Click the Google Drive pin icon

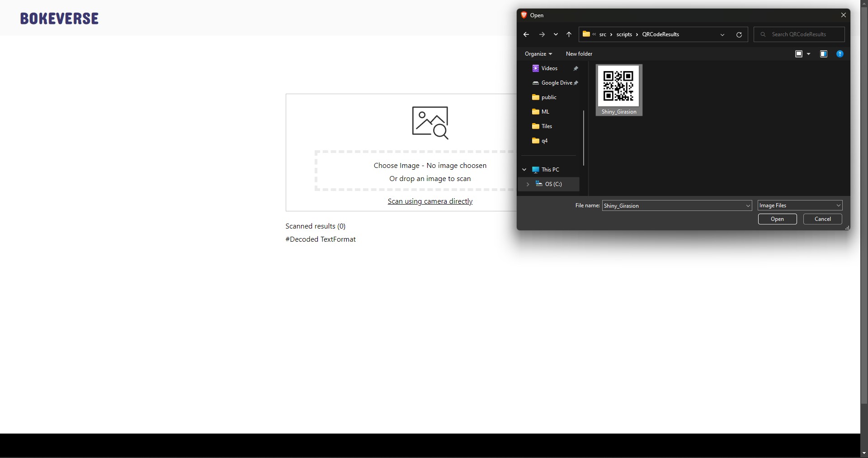(576, 83)
